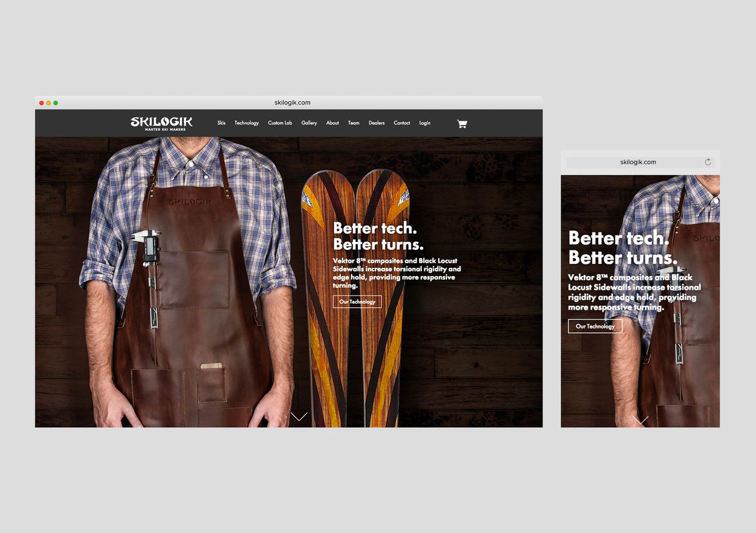Open the Contact page link

(x=402, y=123)
